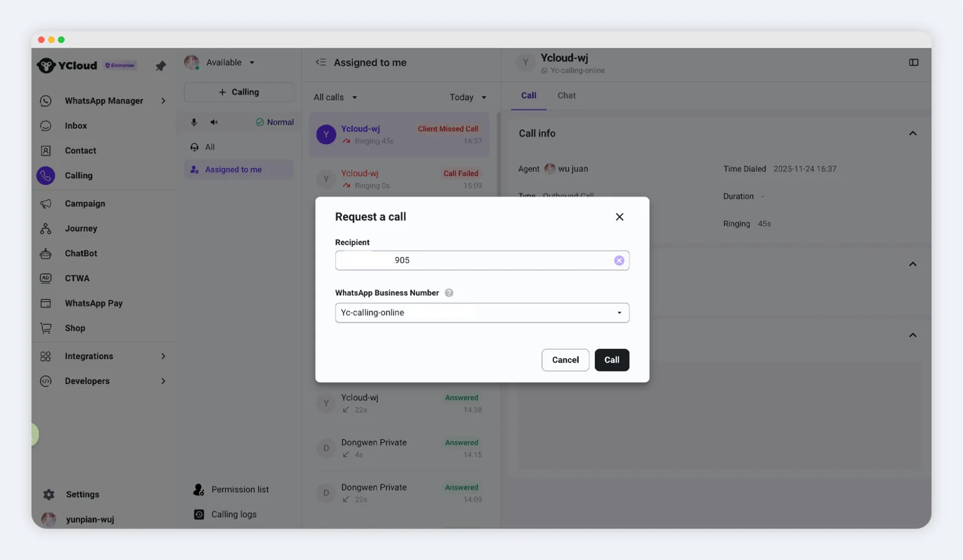Open WhatsApp Manager icon in sidebar
963x560 pixels.
46,101
